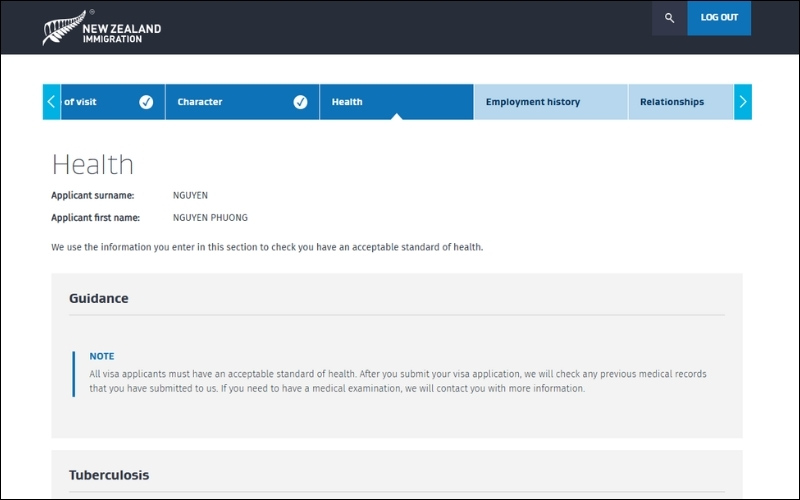800x500 pixels.
Task: Click the Tuberculosis section header
Action: point(109,474)
